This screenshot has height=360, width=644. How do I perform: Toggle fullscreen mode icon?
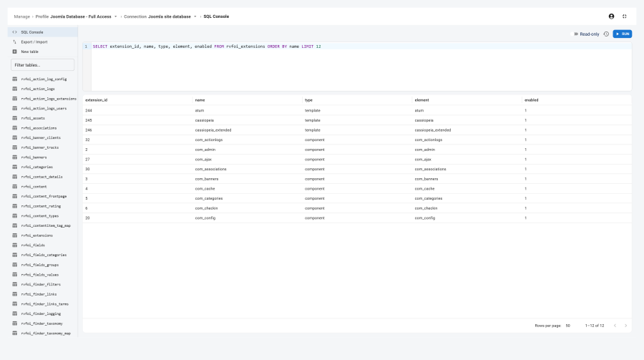(x=624, y=16)
